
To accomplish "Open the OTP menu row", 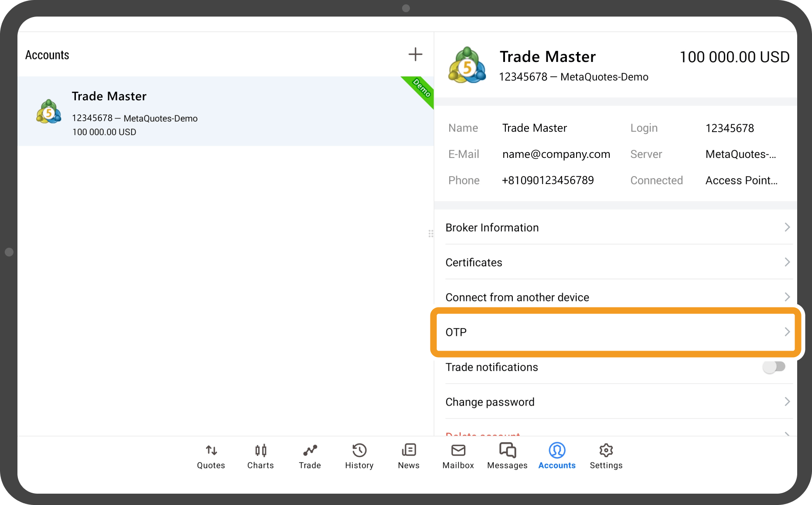I will coord(615,332).
